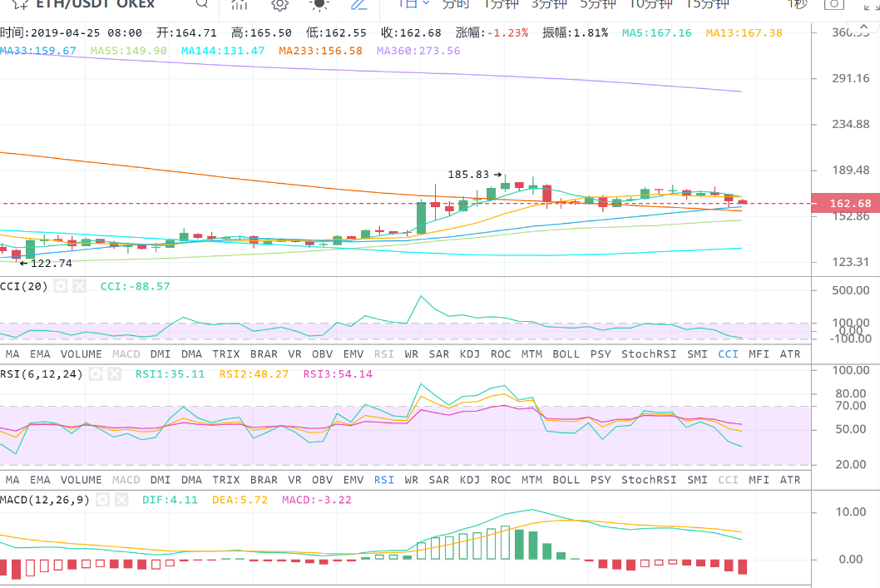Switch to the 10分钟 interval
Viewport: 880px width, 588px height.
click(650, 4)
